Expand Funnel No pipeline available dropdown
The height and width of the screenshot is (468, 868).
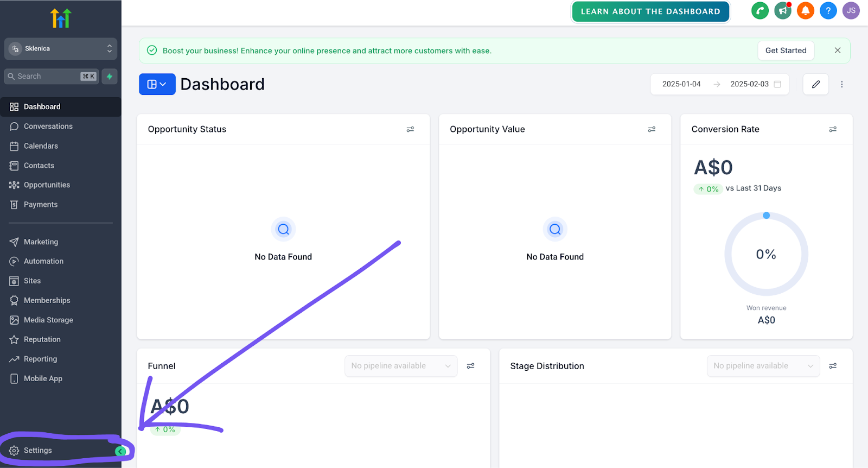coord(401,366)
